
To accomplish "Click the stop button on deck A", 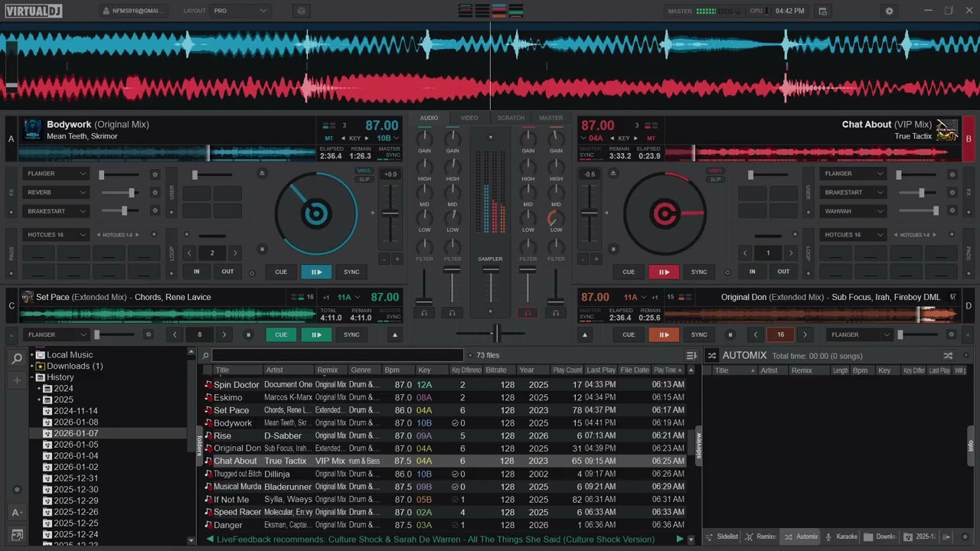I will (262, 249).
